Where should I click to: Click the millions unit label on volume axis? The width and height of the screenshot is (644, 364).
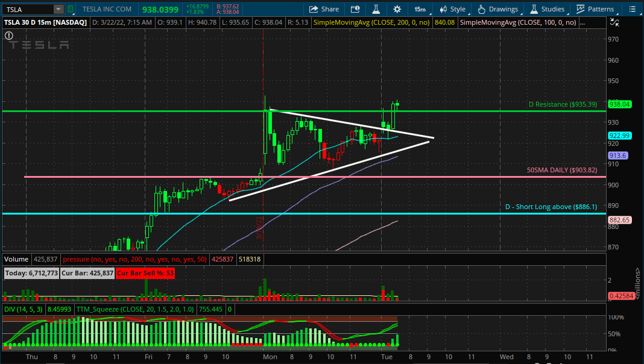coord(637,283)
